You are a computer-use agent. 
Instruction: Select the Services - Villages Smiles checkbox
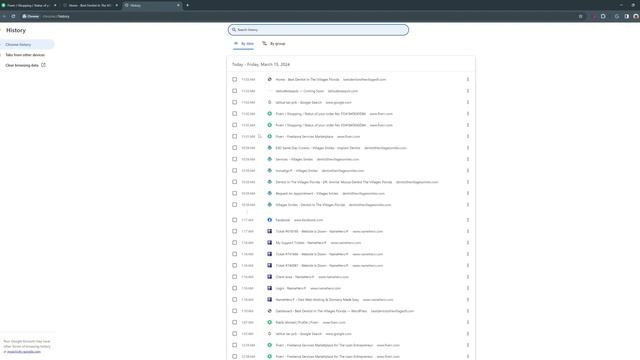coord(234,159)
